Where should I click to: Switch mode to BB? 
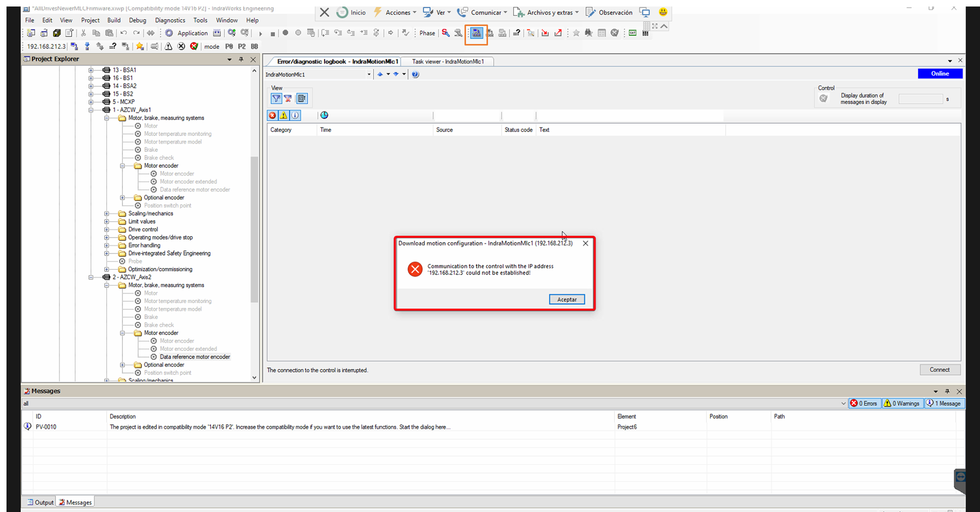254,46
